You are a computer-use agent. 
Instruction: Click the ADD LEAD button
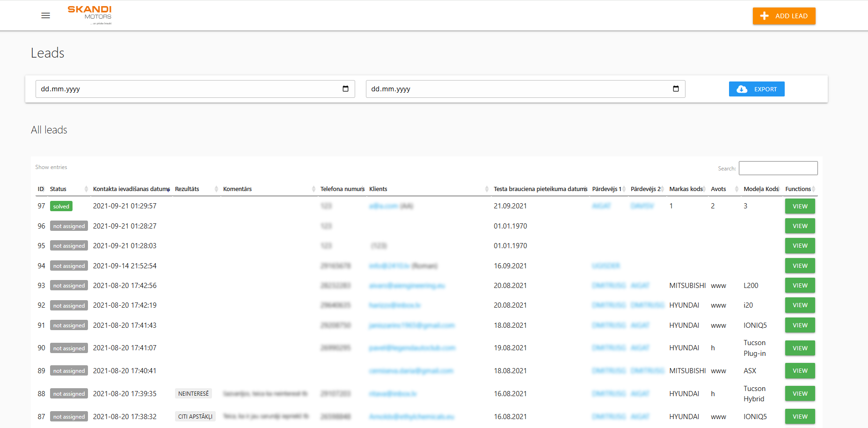[784, 15]
